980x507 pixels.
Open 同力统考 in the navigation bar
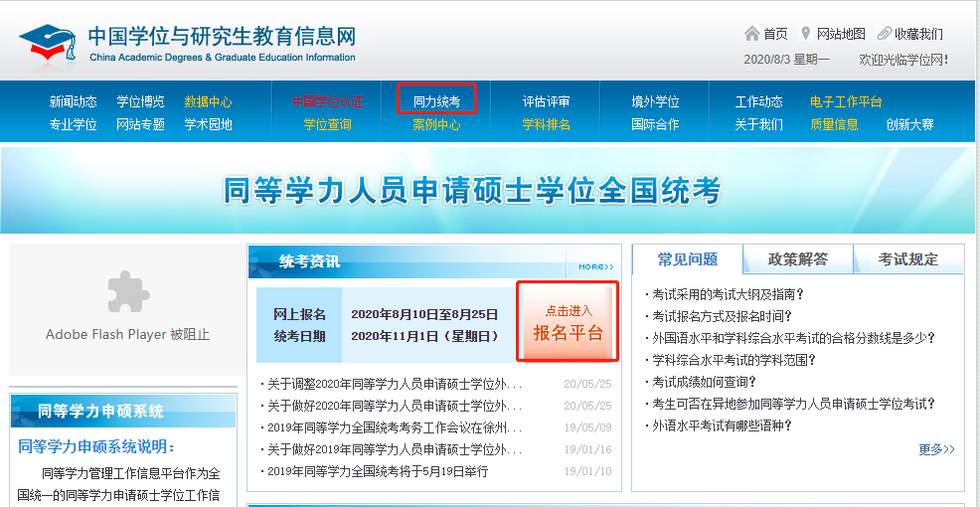point(436,101)
